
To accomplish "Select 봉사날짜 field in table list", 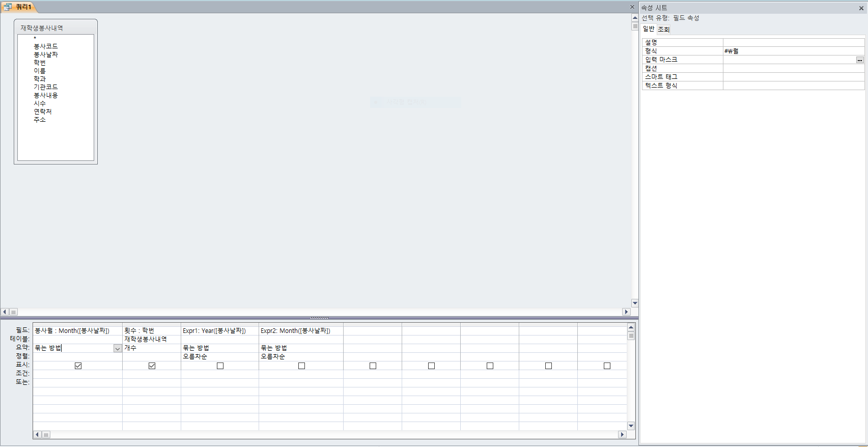I will click(46, 54).
